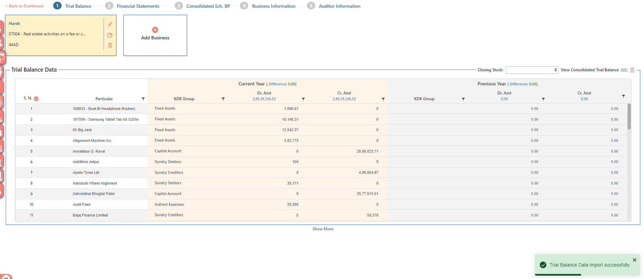Open Consolidated Sch. BP step
This screenshot has height=279, width=644.
[203, 6]
